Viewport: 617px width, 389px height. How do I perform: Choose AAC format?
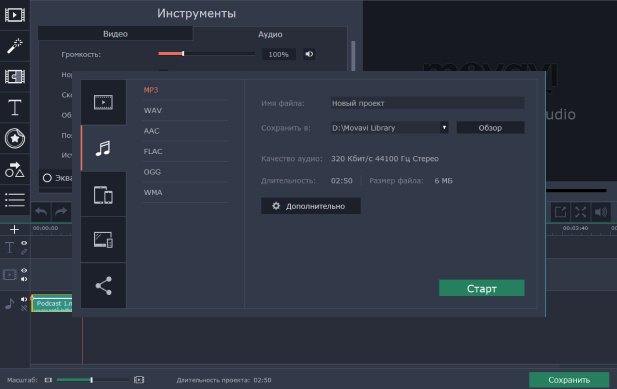tap(151, 131)
